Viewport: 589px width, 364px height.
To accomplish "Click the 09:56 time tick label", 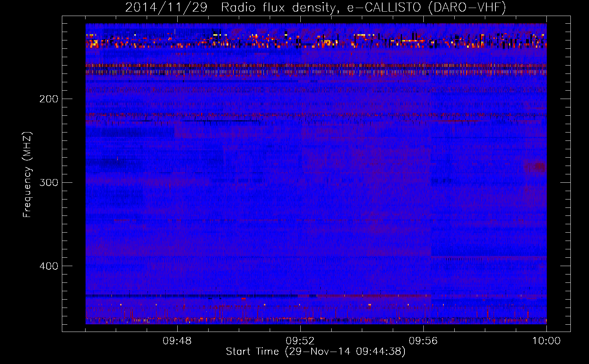I will [423, 341].
